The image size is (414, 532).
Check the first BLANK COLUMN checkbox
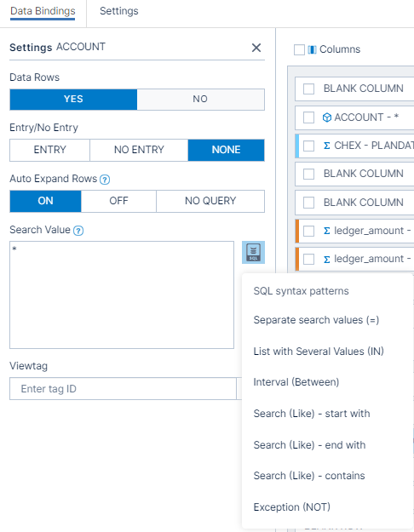click(308, 89)
